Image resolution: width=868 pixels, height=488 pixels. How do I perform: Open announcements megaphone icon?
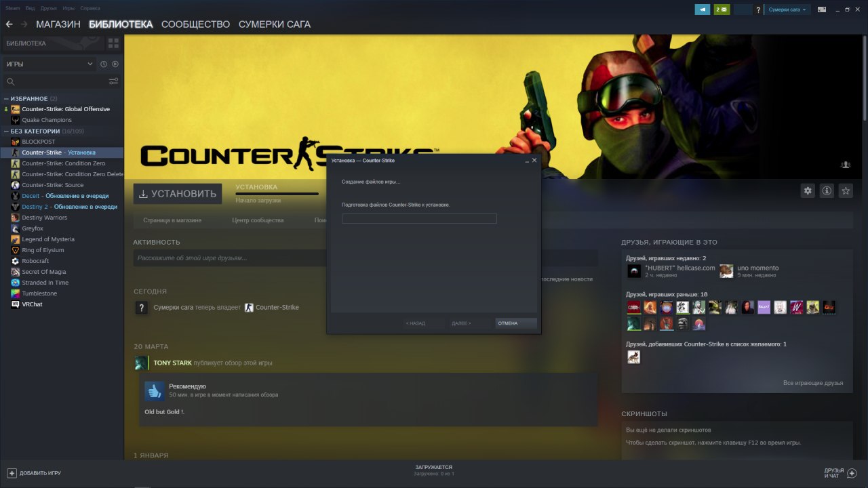tap(703, 9)
